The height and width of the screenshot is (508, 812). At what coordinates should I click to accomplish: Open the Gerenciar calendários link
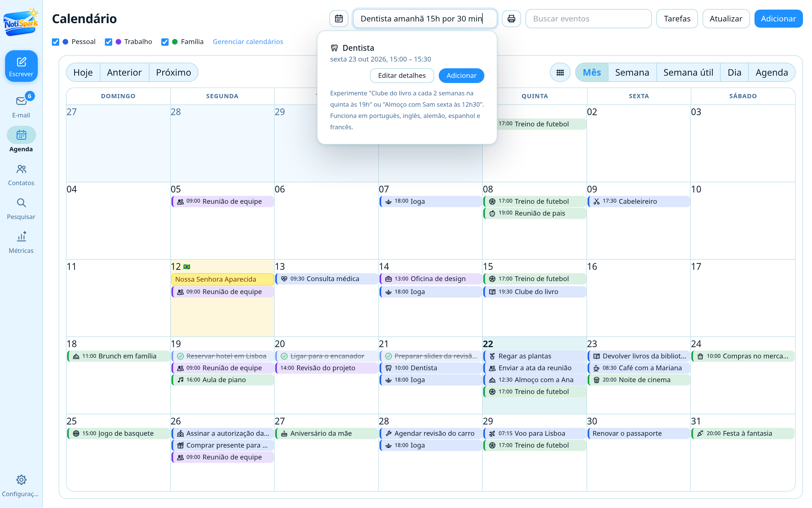pos(248,42)
